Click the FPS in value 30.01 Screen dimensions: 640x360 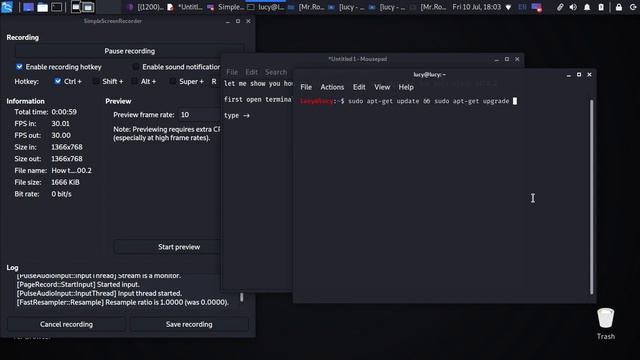click(x=60, y=123)
